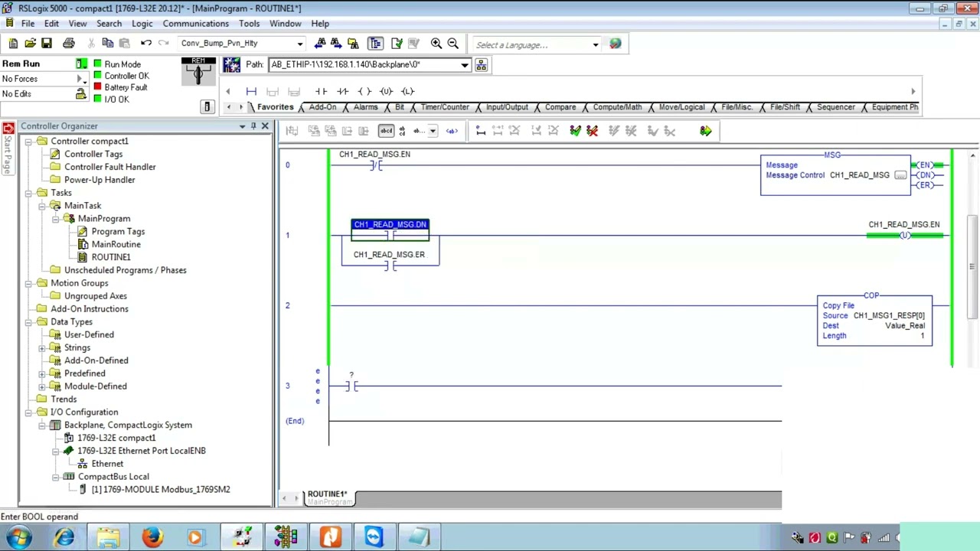Collapse the MainTask node
This screenshot has height=551, width=980.
pyautogui.click(x=42, y=206)
